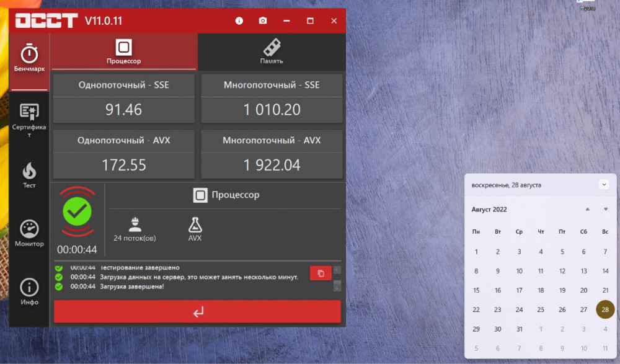Select August 15 in the calendar

[476, 290]
